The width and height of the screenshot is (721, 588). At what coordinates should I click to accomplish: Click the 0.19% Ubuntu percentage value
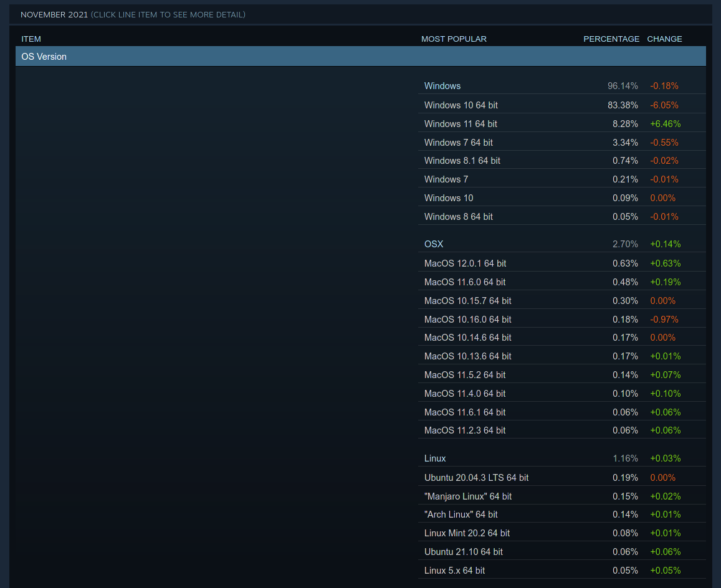pyautogui.click(x=625, y=478)
